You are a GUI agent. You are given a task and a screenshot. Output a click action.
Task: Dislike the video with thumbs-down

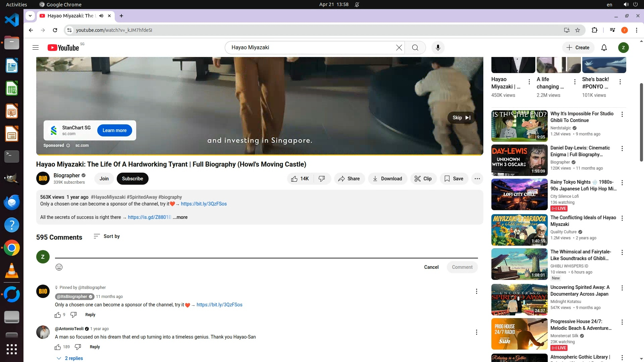pos(322,179)
